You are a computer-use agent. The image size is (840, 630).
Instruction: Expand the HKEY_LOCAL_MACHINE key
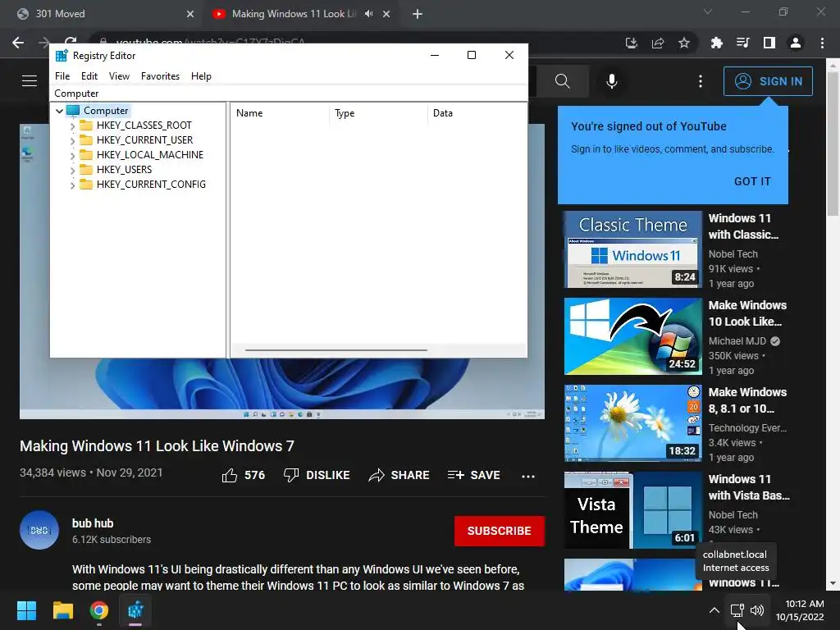[x=72, y=155]
